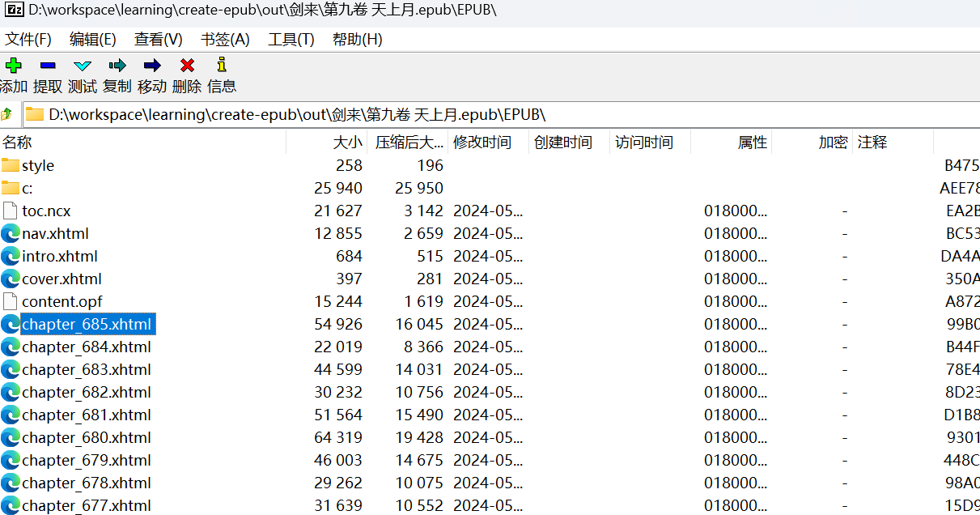This screenshot has width=980, height=515.
Task: Click the 信息 (Info) toolbar icon
Action: 221,66
